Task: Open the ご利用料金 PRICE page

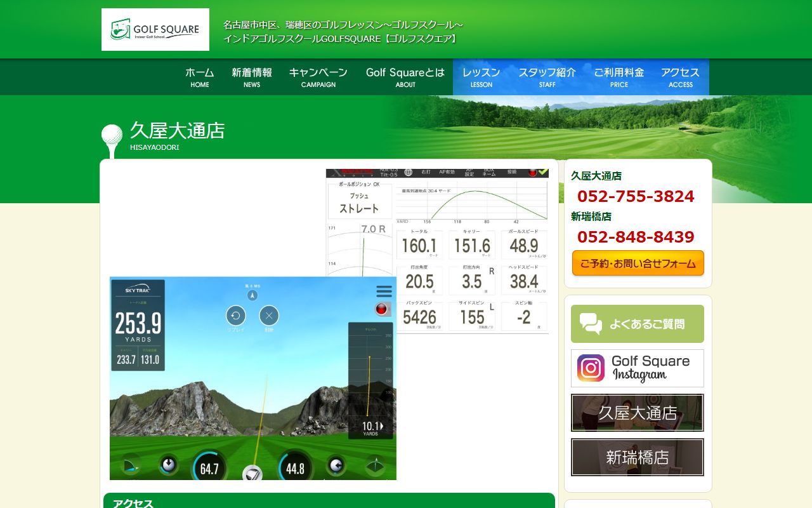Action: [619, 77]
